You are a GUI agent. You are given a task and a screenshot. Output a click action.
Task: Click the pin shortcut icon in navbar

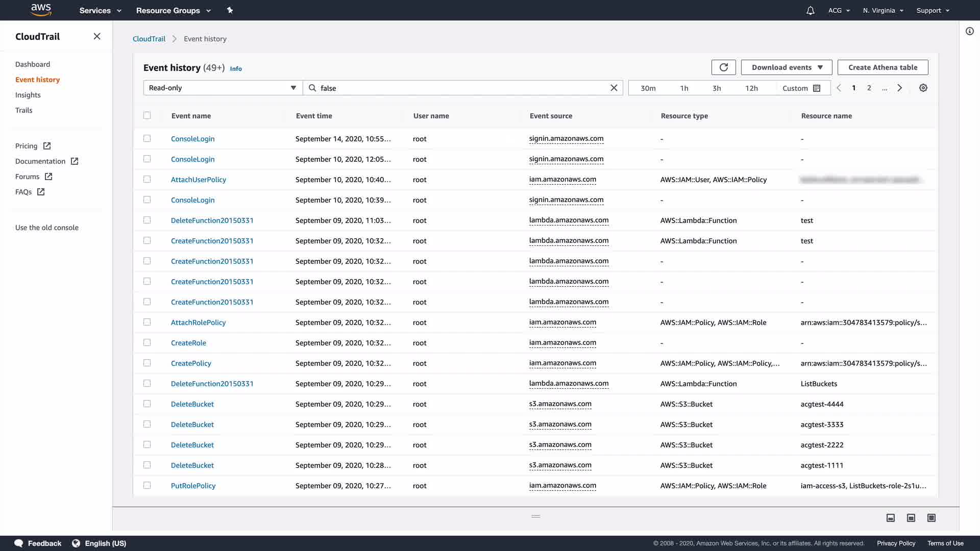click(x=230, y=10)
